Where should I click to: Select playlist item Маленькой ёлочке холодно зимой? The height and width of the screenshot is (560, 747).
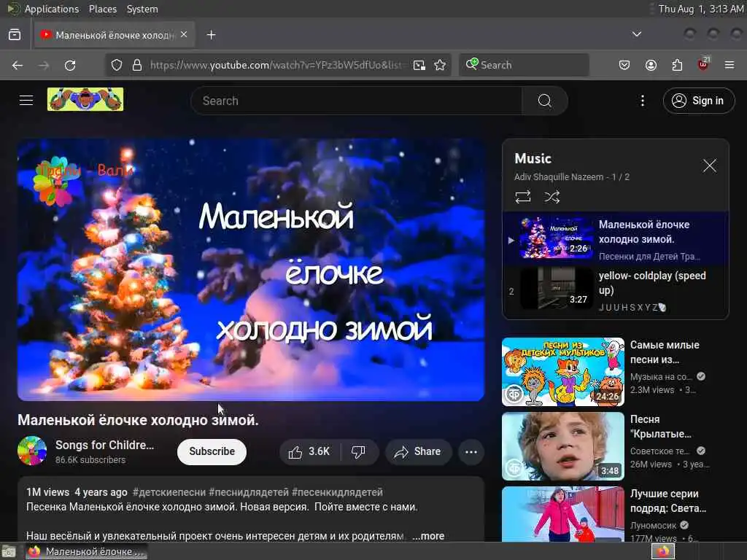click(616, 238)
